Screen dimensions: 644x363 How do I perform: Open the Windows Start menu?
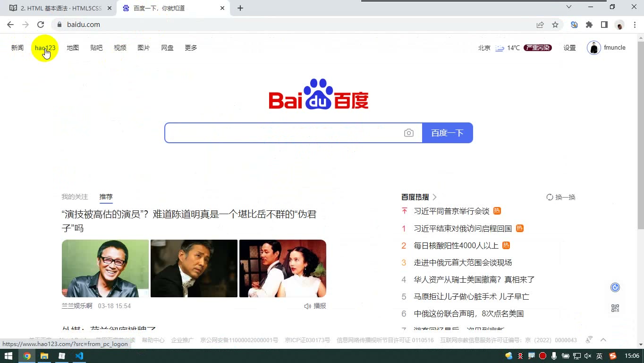tap(8, 356)
